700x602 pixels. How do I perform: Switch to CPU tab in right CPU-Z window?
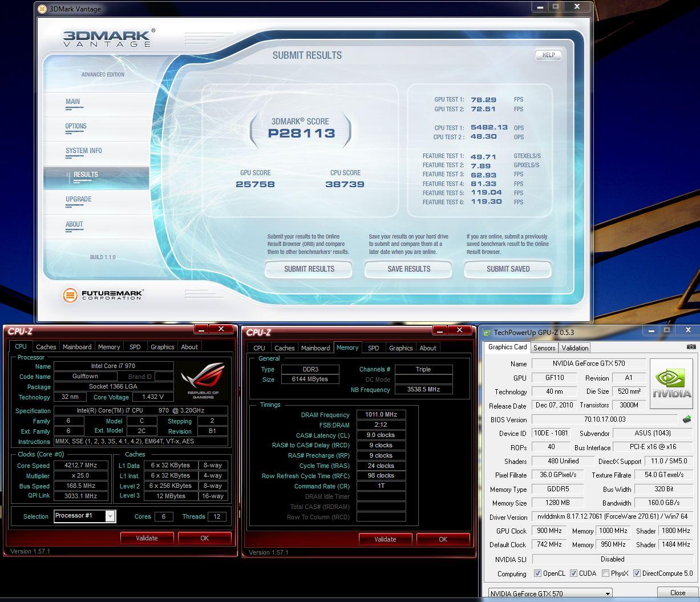click(259, 348)
